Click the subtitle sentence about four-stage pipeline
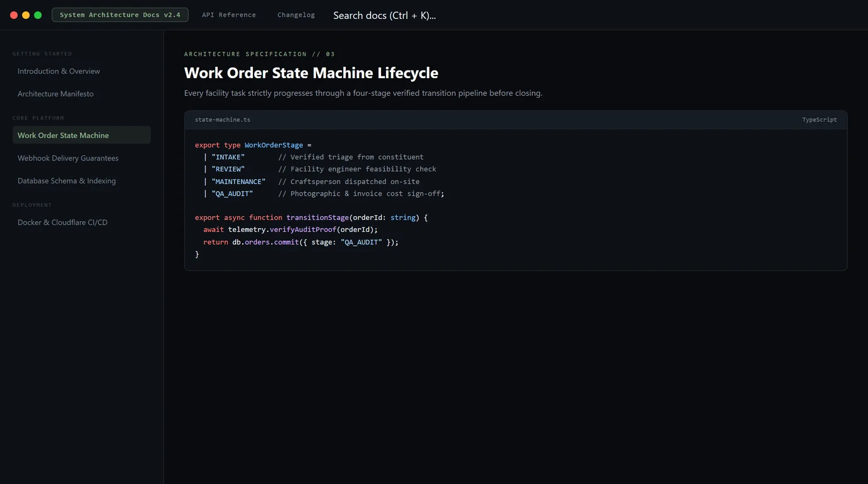The height and width of the screenshot is (484, 868). 363,93
